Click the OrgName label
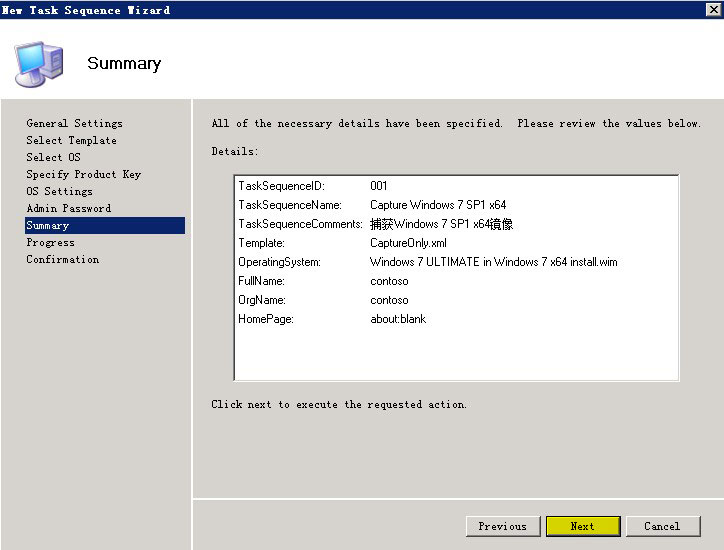This screenshot has width=724, height=550. (262, 300)
